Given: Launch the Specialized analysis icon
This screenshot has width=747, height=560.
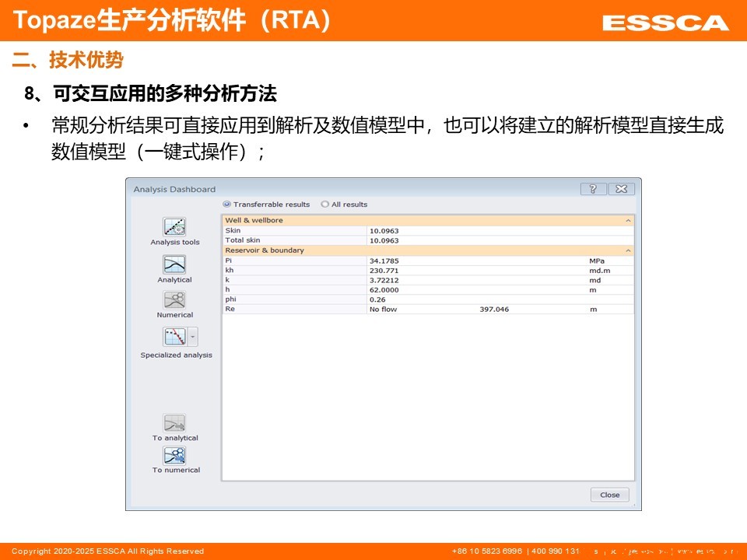Looking at the screenshot, I should (x=174, y=337).
